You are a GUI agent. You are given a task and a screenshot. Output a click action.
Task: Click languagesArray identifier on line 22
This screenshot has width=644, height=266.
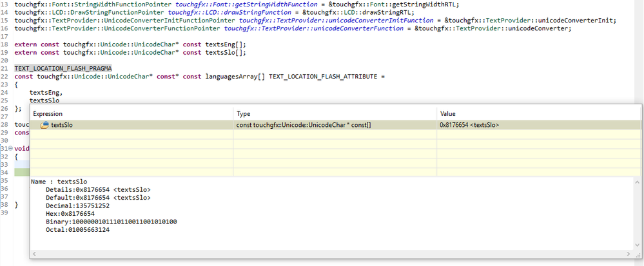point(231,77)
